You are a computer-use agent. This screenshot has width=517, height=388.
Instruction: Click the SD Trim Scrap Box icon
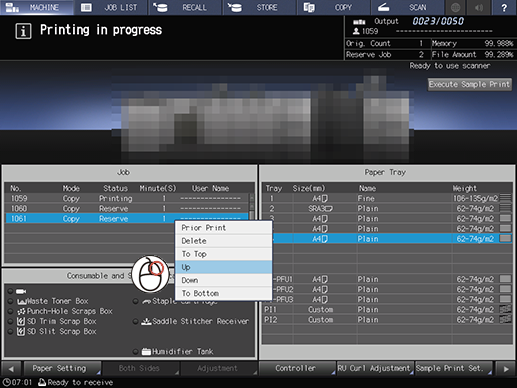(21, 321)
